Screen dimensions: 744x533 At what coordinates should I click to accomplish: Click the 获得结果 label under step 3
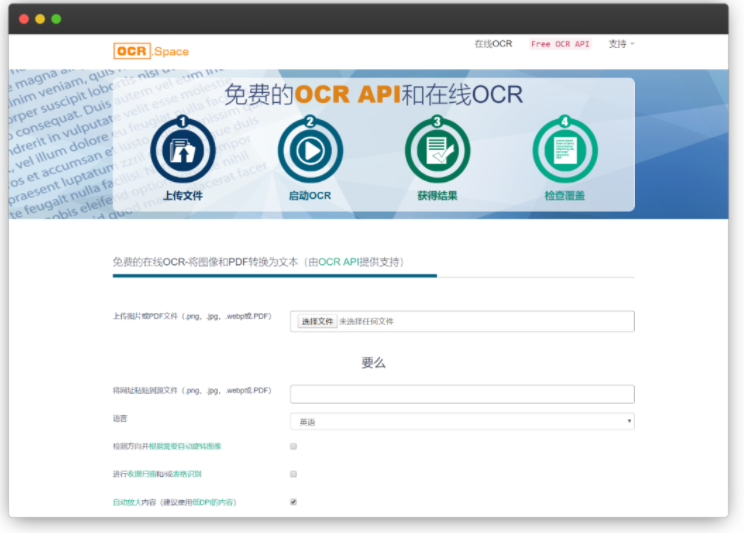pyautogui.click(x=437, y=196)
